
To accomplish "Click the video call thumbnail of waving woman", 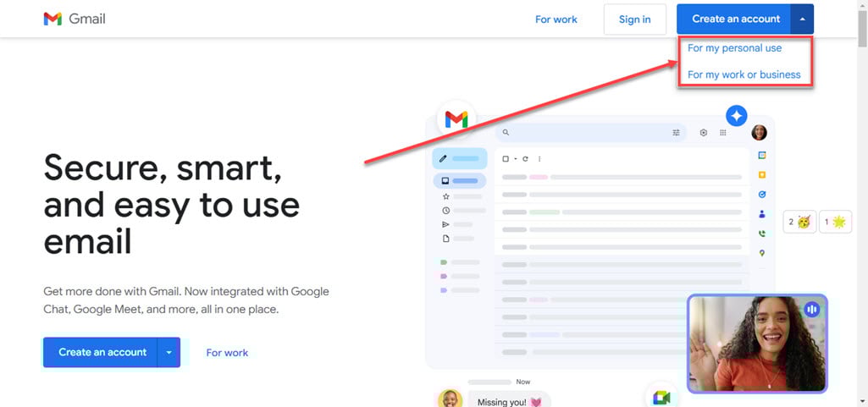I will coord(756,344).
